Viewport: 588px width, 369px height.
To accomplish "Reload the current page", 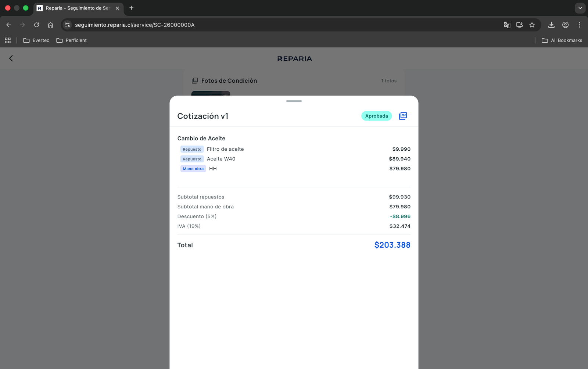I will tap(36, 25).
